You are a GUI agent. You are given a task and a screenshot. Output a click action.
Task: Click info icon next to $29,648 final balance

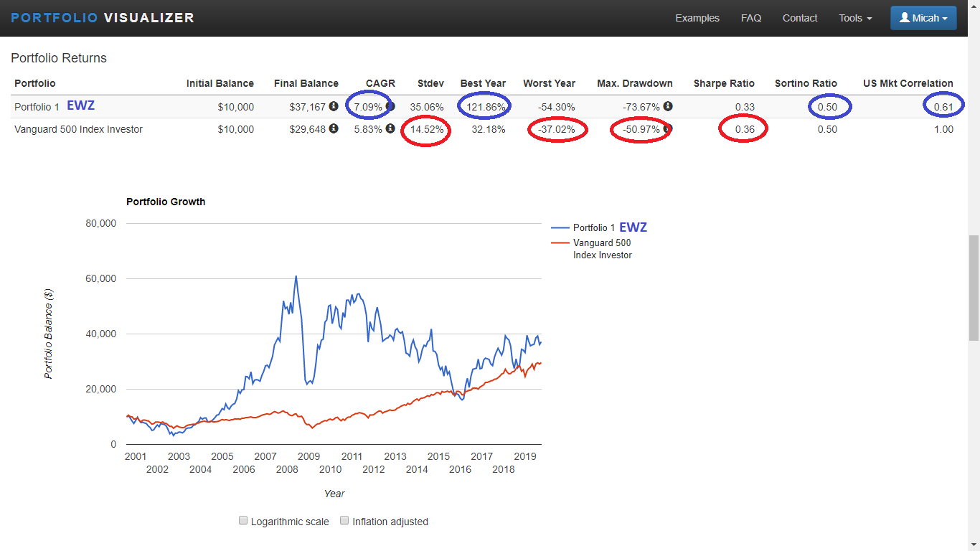point(334,129)
